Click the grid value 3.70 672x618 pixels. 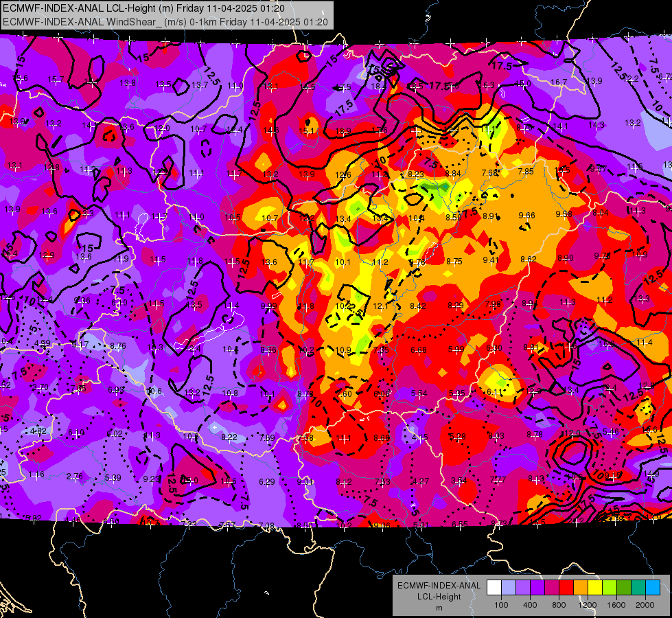pyautogui.click(x=40, y=387)
